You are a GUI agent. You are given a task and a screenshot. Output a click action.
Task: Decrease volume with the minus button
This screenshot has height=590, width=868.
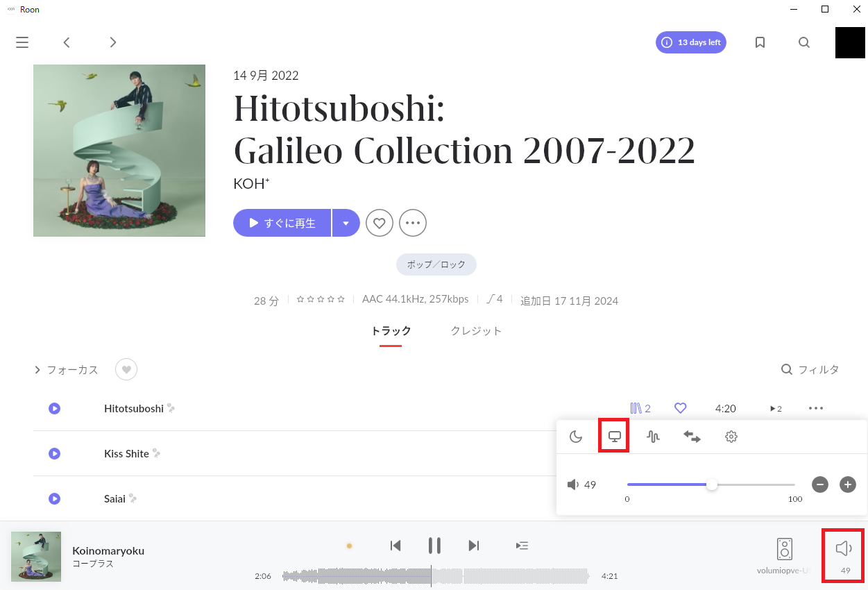point(820,484)
